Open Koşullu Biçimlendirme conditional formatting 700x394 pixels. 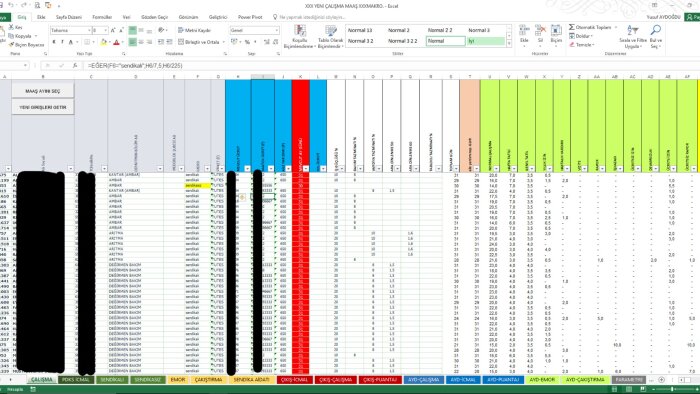pos(300,37)
